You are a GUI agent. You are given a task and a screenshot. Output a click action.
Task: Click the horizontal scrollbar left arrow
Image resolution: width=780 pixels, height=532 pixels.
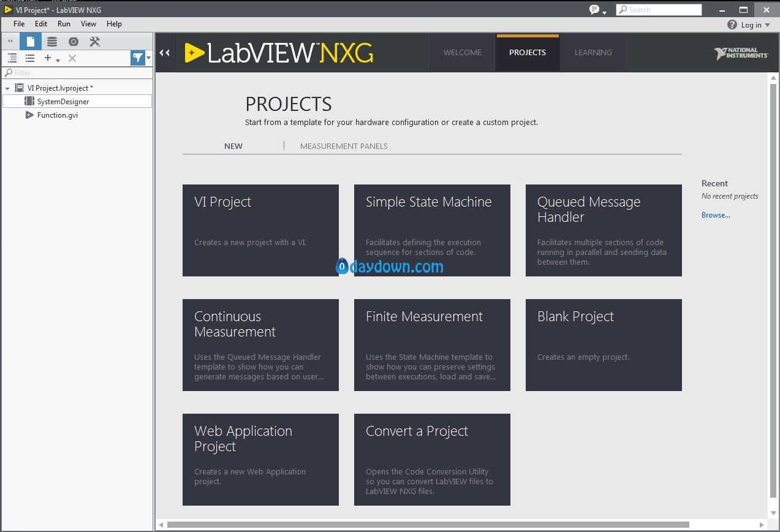point(161,525)
